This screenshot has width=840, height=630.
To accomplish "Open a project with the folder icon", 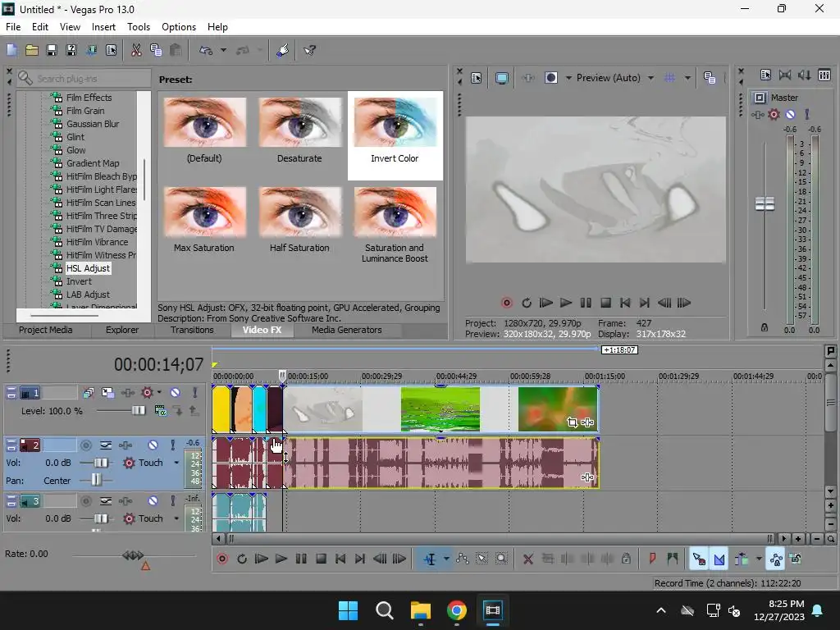I will point(32,50).
